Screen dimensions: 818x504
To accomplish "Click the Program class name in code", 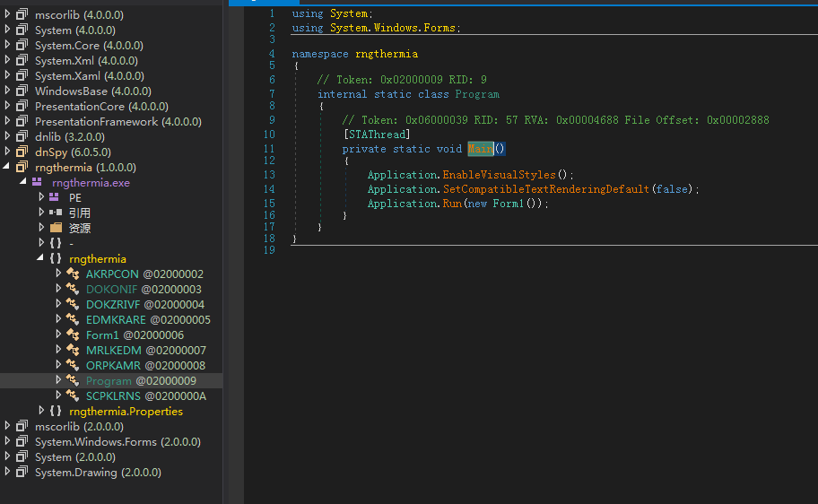I will (477, 94).
